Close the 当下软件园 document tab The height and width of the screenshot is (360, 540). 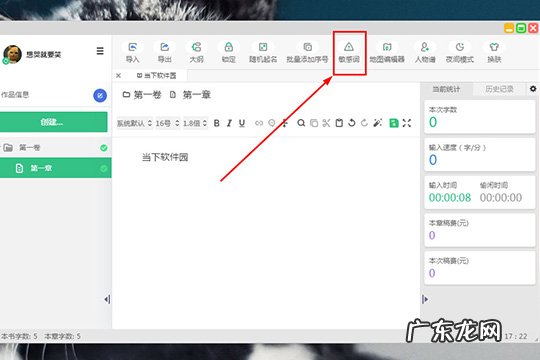coord(118,75)
